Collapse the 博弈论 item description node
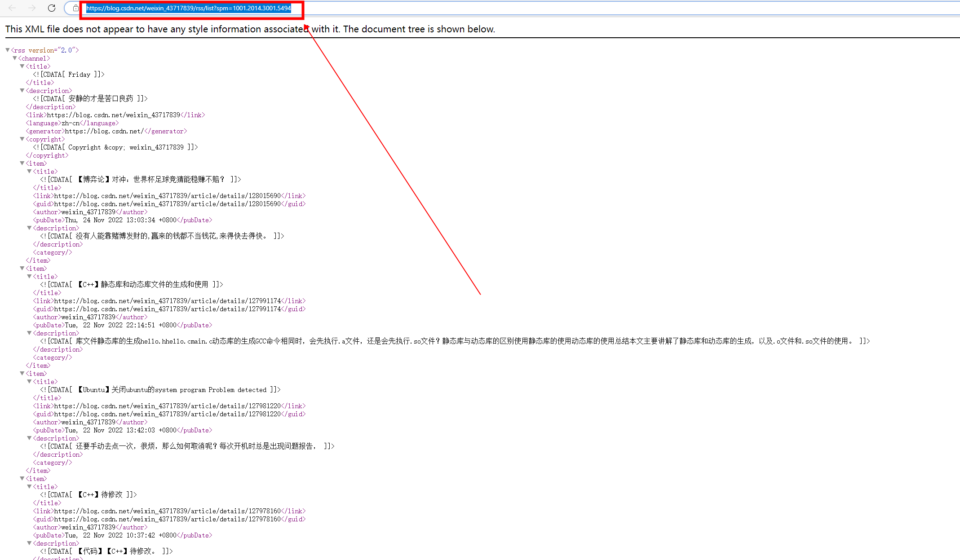960x560 pixels. click(29, 228)
